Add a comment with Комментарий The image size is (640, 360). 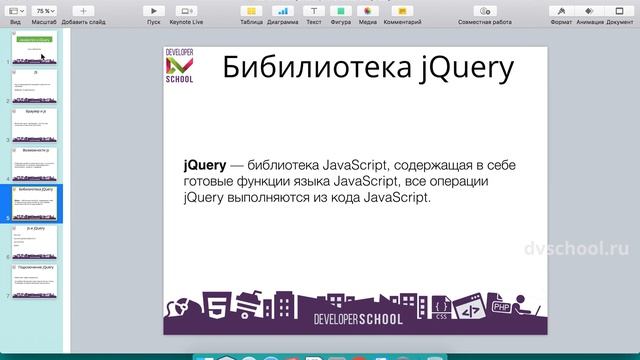(x=402, y=11)
